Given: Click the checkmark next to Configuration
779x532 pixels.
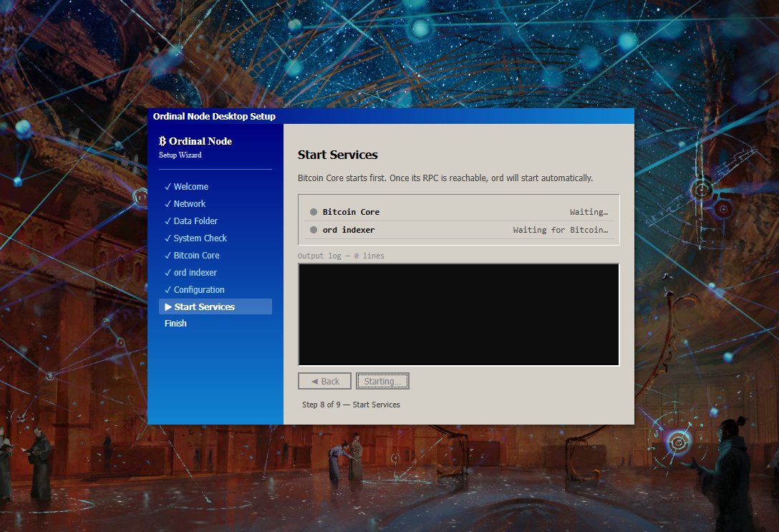Looking at the screenshot, I should (168, 289).
